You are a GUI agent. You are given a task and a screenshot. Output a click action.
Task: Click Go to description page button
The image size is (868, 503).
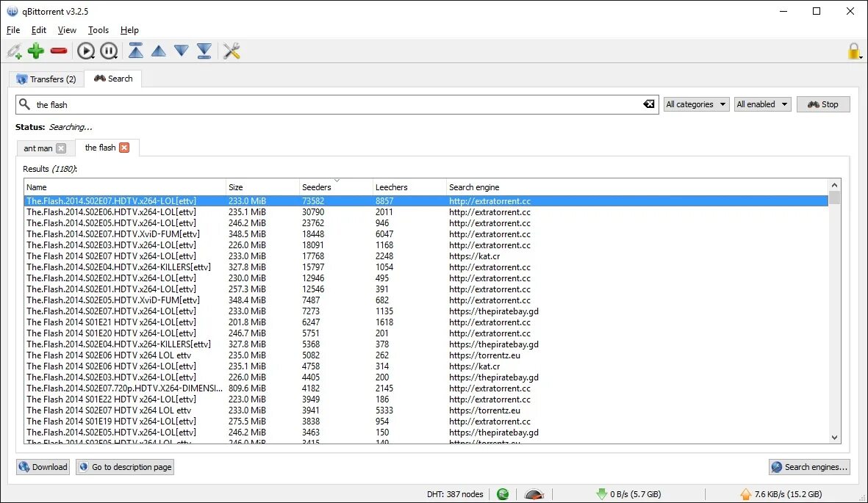(125, 467)
